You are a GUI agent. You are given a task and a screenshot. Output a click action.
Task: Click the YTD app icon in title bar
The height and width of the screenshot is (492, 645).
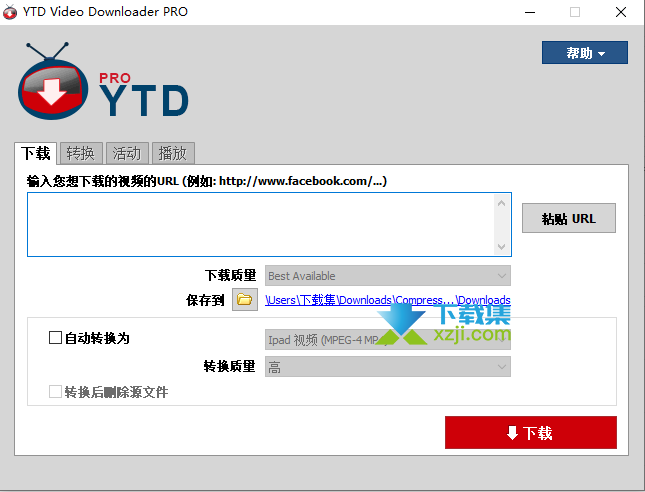coord(10,12)
